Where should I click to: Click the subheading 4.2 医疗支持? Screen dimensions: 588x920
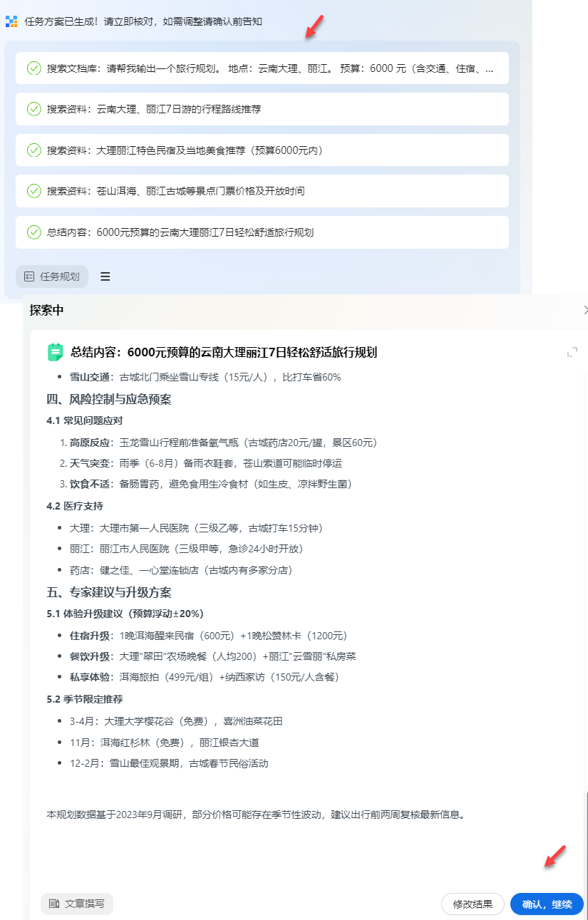75,506
